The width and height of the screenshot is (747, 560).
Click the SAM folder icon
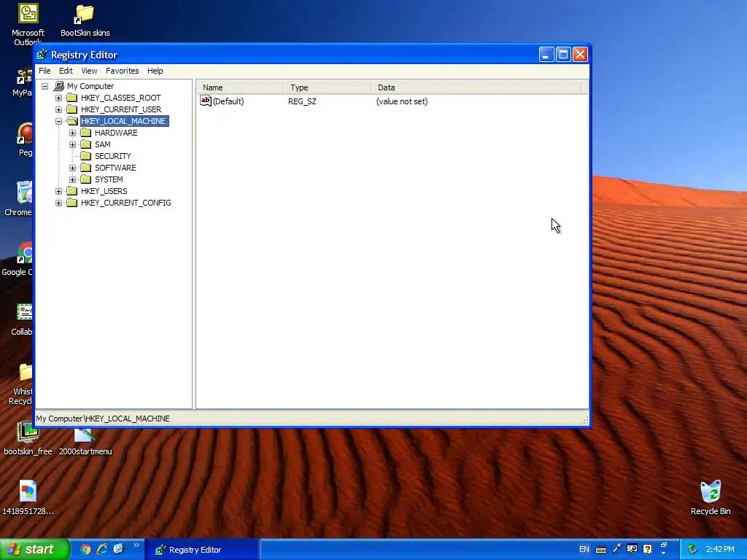point(86,144)
